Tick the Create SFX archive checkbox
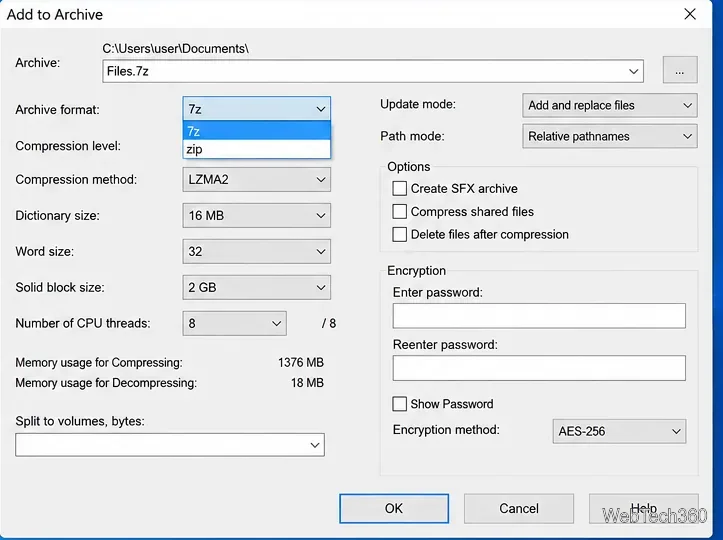Image resolution: width=723 pixels, height=540 pixels. click(399, 189)
